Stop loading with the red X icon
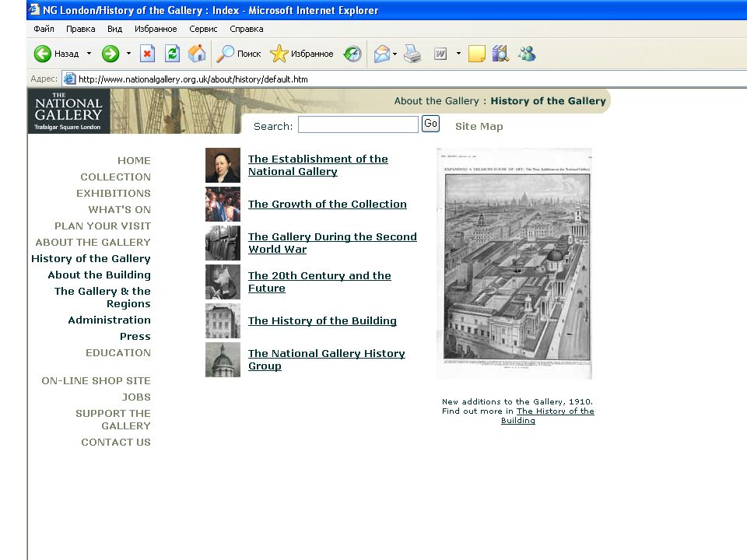 click(x=147, y=54)
